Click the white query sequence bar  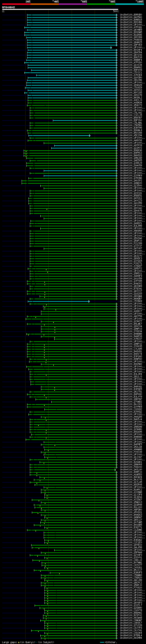pos(60,10)
